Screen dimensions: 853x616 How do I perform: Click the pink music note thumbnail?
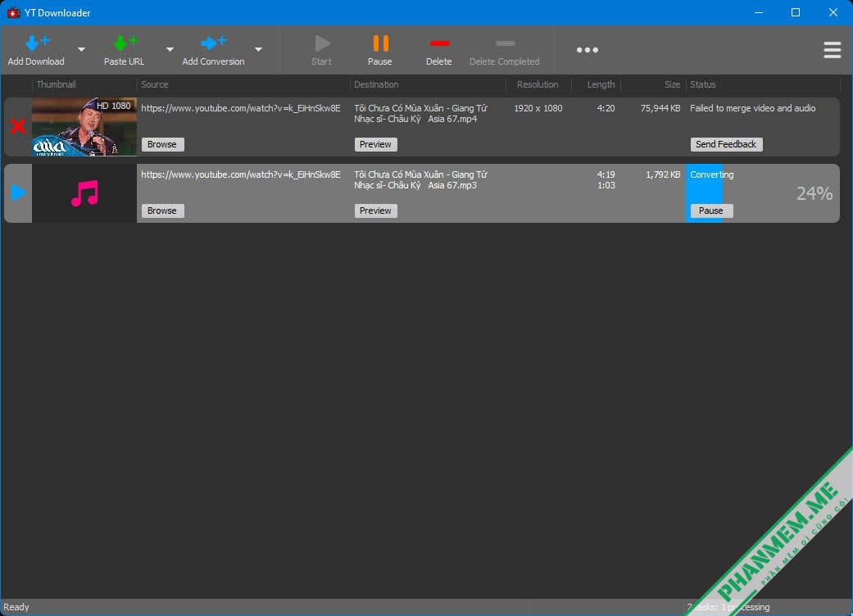84,193
